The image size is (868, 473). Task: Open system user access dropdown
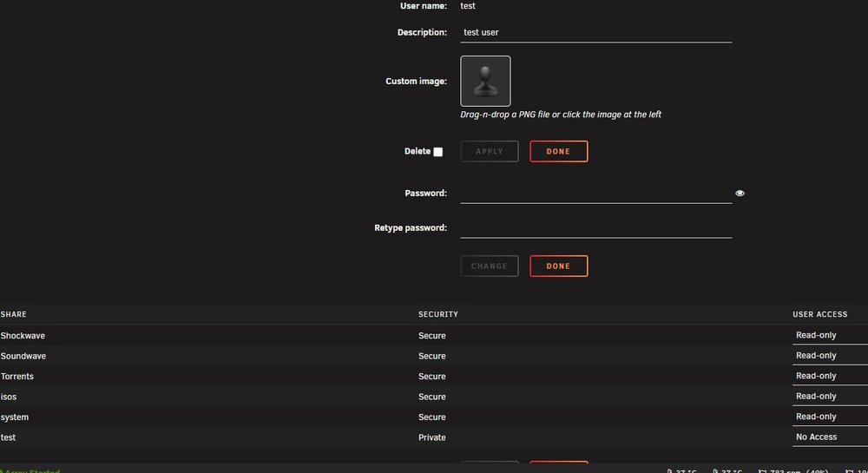[830, 417]
